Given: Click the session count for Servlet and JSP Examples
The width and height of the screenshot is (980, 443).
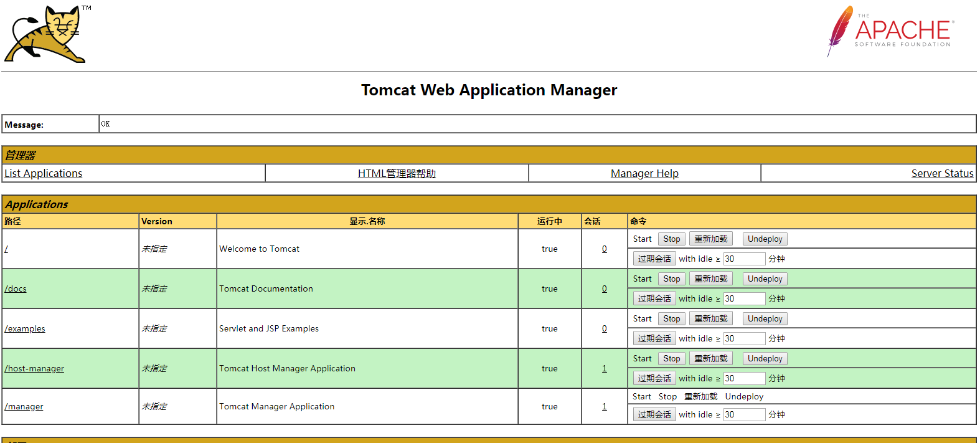Looking at the screenshot, I should click(605, 328).
